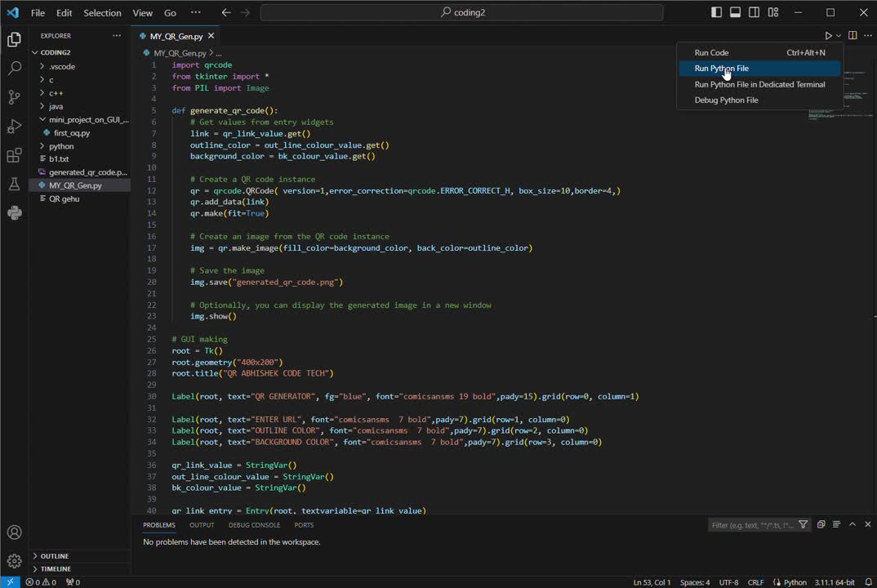Image resolution: width=877 pixels, height=588 pixels.
Task: Open the Run and Debug view
Action: point(14,127)
